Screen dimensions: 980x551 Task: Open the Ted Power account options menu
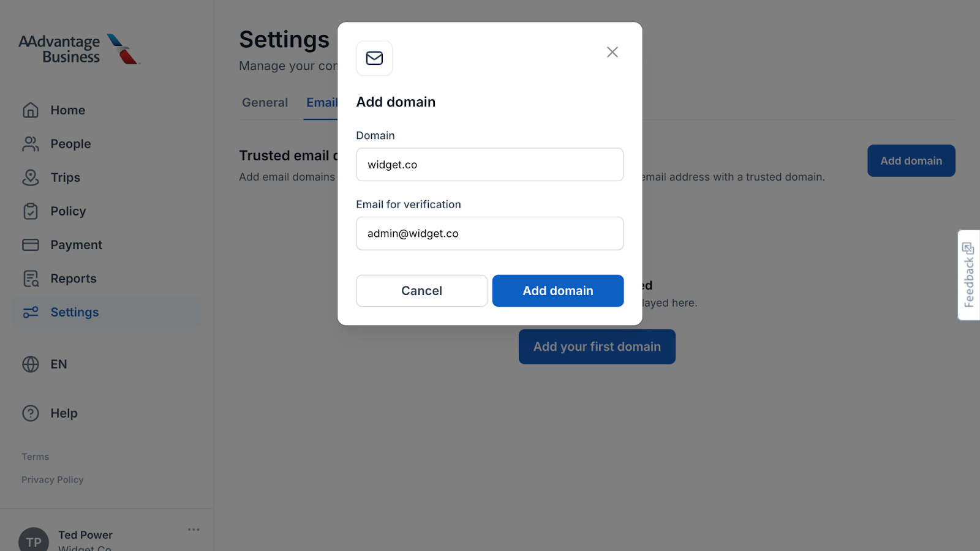coord(194,530)
